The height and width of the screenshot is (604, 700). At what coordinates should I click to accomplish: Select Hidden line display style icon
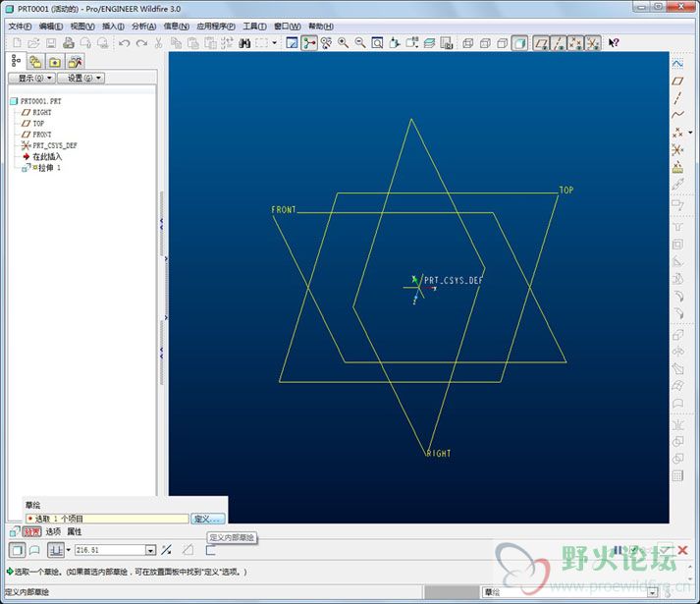(485, 43)
